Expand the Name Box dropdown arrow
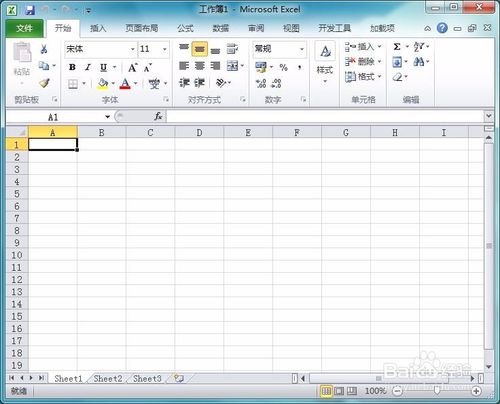This screenshot has width=500, height=404. pos(107,117)
